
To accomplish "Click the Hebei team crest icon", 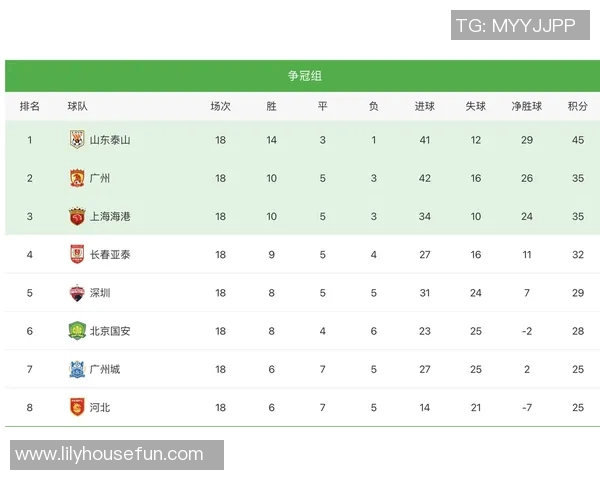I will click(77, 407).
